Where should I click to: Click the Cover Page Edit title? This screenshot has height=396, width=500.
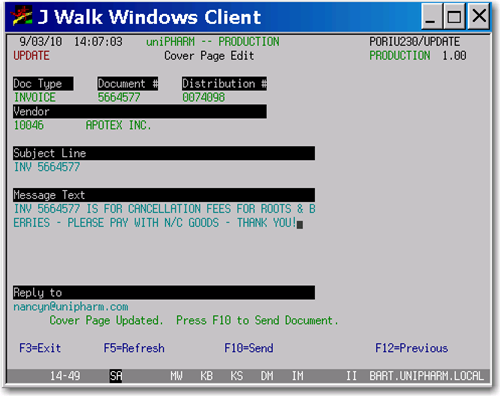(x=209, y=56)
